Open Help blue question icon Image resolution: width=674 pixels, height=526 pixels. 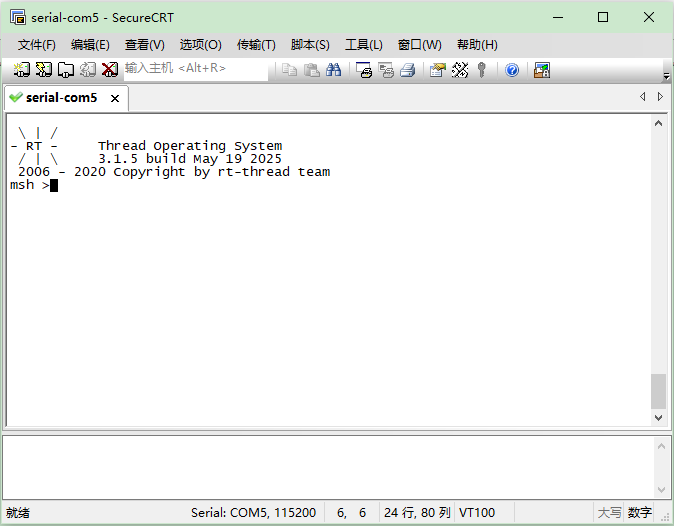[512, 70]
